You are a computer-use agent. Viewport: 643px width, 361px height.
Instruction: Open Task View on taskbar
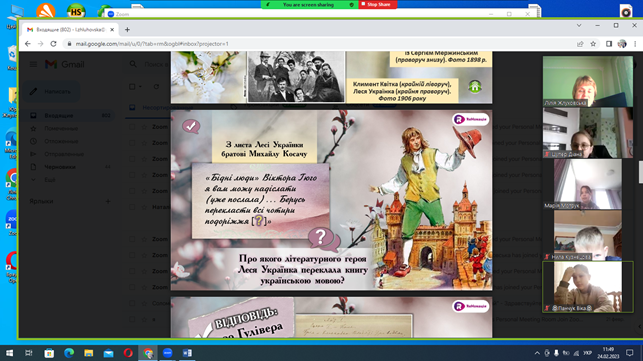click(x=29, y=353)
